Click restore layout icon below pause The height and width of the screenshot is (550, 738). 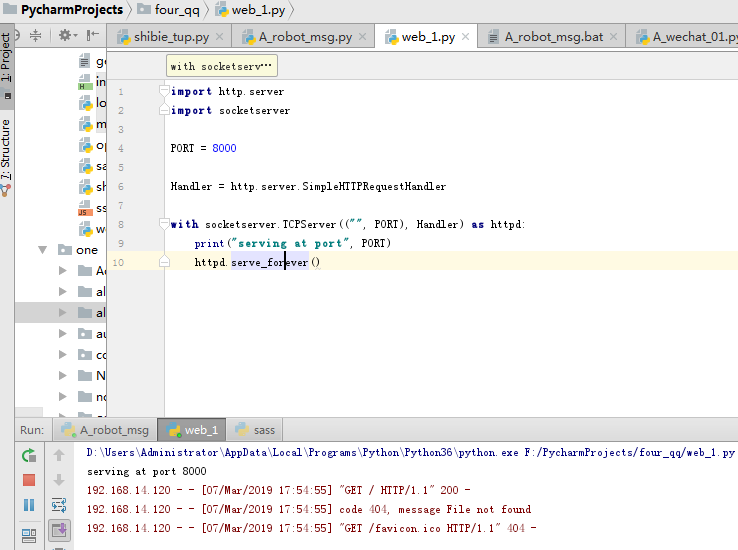[x=29, y=535]
